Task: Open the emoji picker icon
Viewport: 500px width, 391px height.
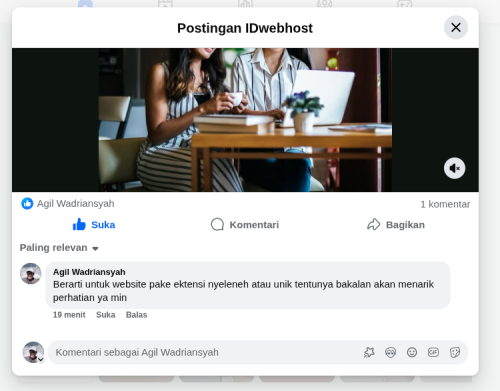Action: (x=412, y=352)
